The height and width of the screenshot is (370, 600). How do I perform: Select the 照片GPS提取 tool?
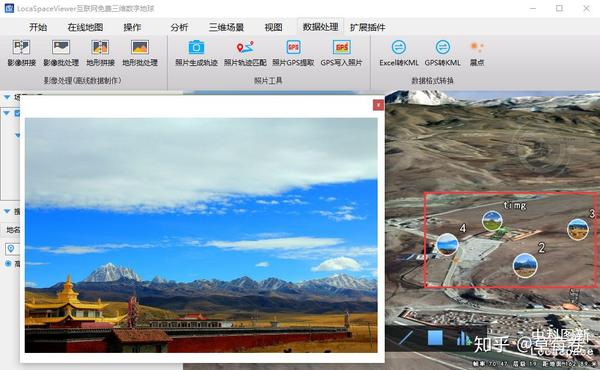(x=293, y=53)
